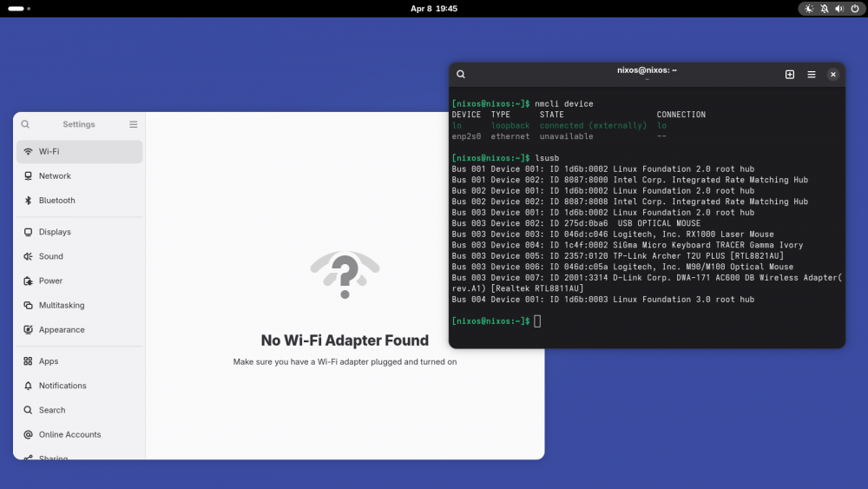Viewport: 868px width, 489px height.
Task: Open the terminal hamburger menu
Action: (x=812, y=74)
